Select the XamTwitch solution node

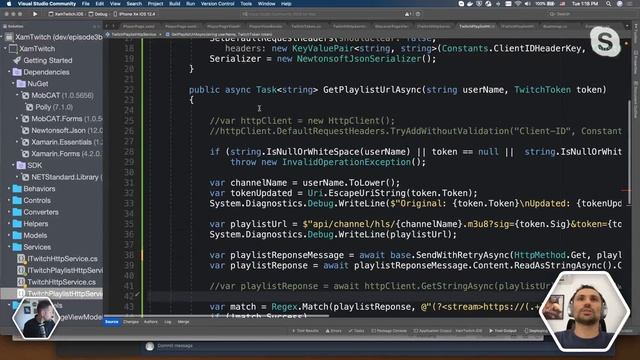pyautogui.click(x=54, y=37)
